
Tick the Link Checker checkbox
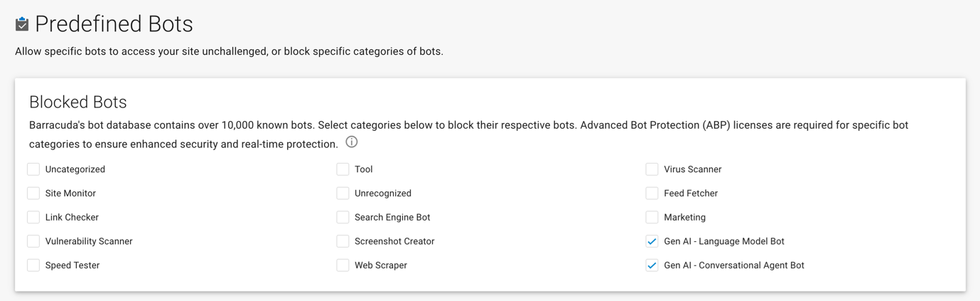(33, 217)
